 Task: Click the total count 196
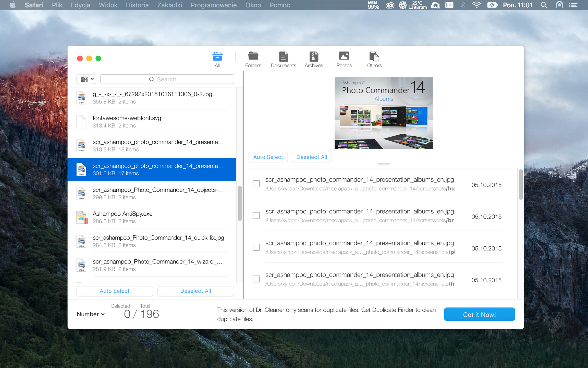pyautogui.click(x=150, y=314)
